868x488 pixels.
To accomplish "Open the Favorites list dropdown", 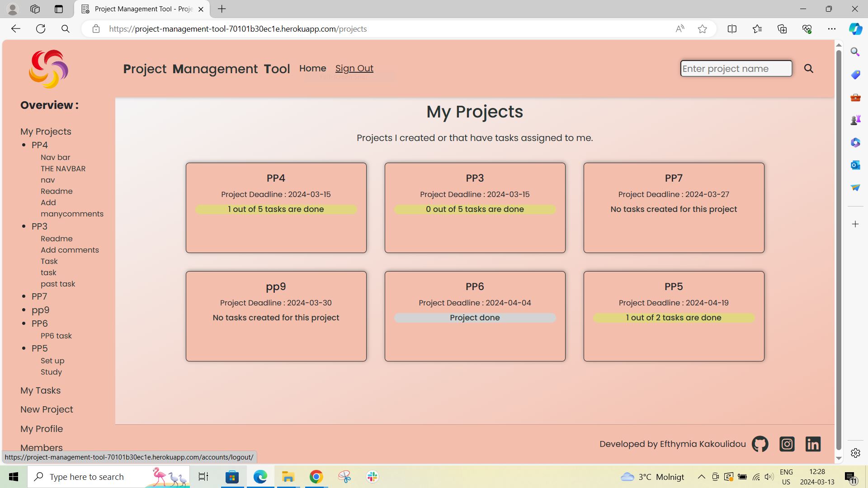I will 757,28.
